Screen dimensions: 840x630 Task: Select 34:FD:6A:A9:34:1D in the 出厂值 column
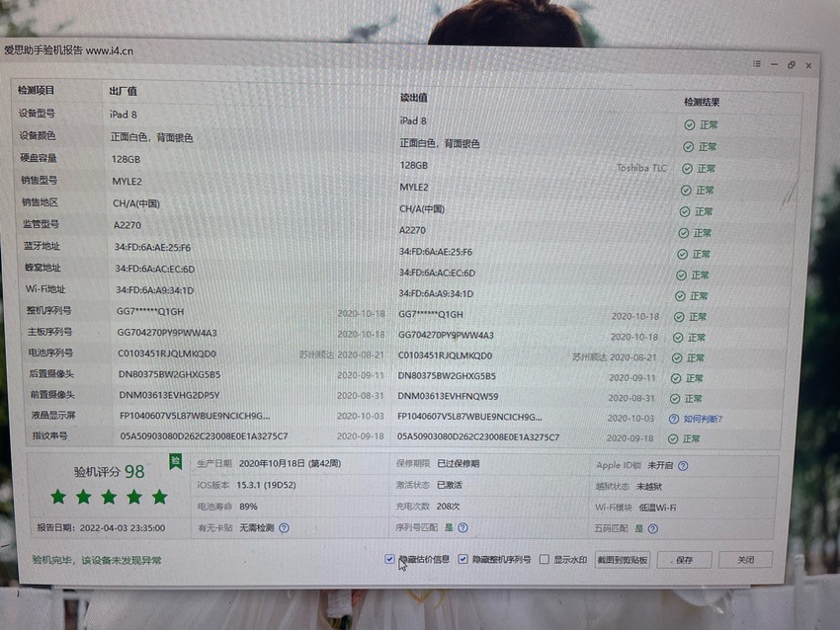(x=155, y=290)
